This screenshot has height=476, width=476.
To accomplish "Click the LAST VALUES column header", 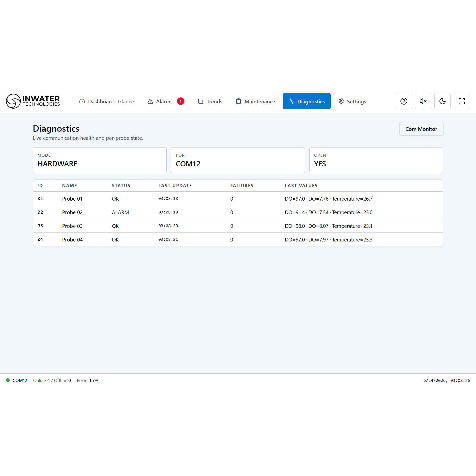I will (x=301, y=186).
